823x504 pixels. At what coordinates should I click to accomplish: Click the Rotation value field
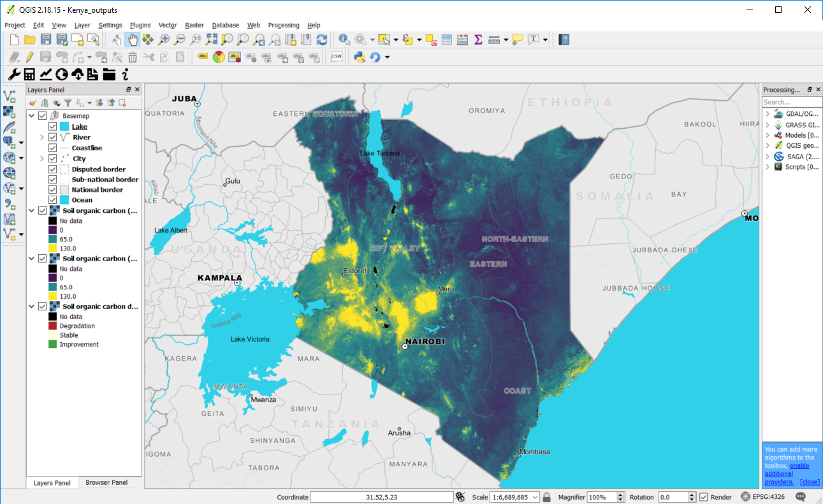(x=673, y=497)
